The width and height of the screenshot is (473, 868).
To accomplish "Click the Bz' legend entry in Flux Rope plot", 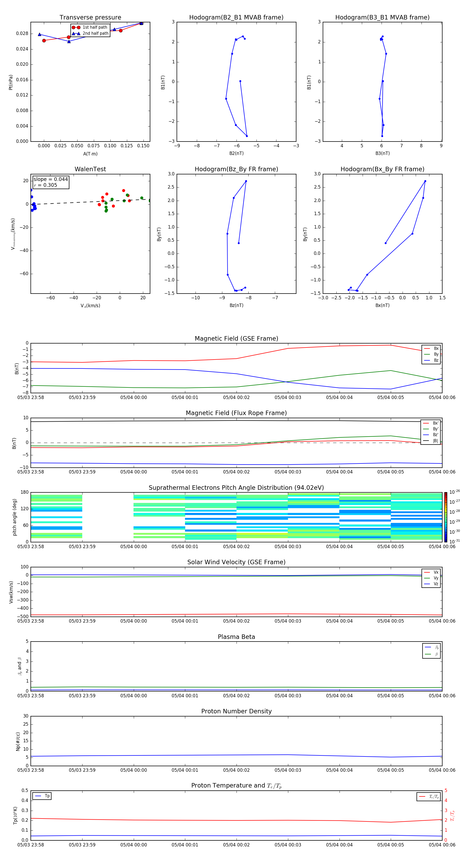I will click(x=431, y=435).
